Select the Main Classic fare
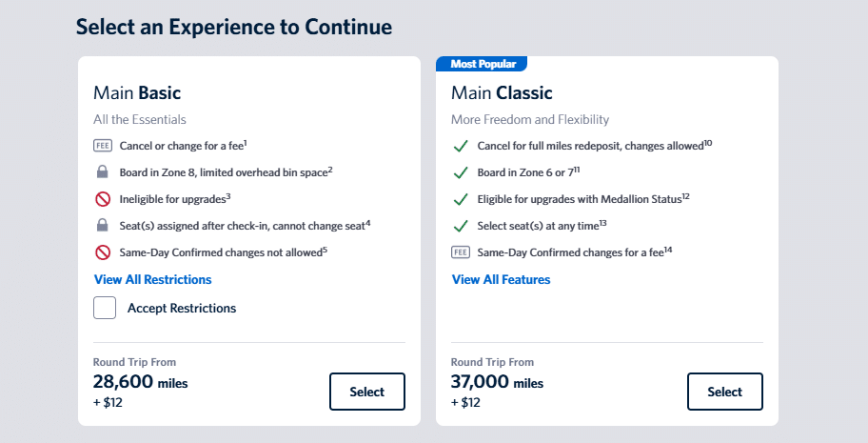The image size is (868, 443). pos(724,392)
